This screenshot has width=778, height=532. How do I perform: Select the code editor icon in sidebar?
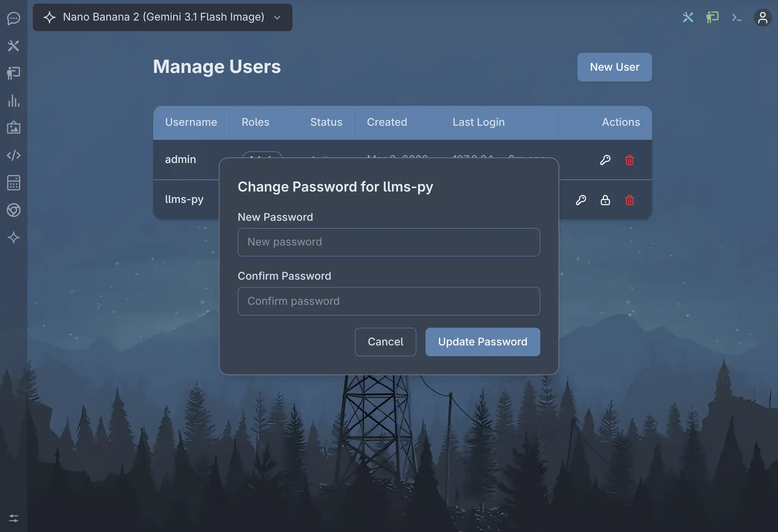click(x=14, y=155)
